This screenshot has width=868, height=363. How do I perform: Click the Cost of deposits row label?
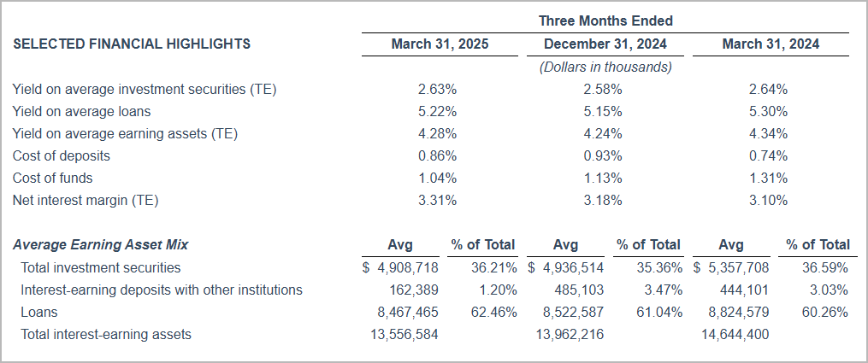(62, 155)
